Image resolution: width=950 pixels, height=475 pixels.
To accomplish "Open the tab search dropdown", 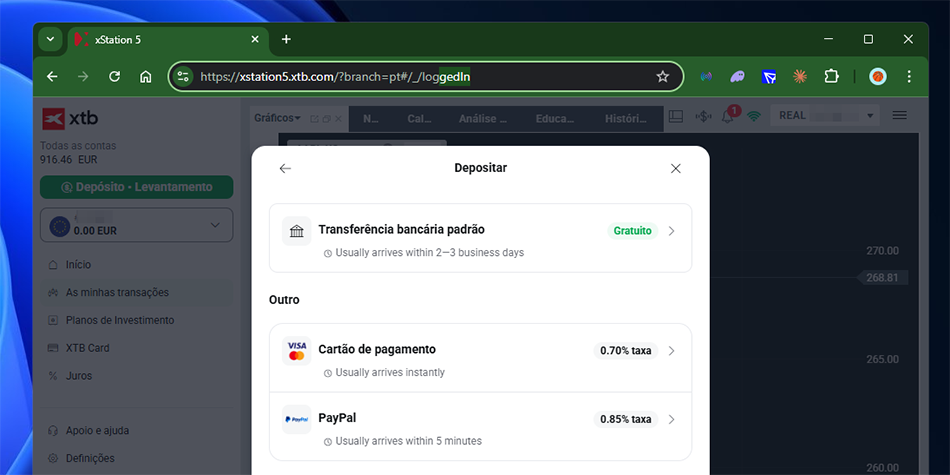I will 50,39.
